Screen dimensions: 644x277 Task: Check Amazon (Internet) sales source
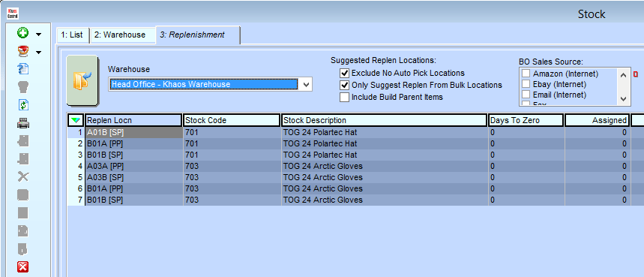(526, 74)
